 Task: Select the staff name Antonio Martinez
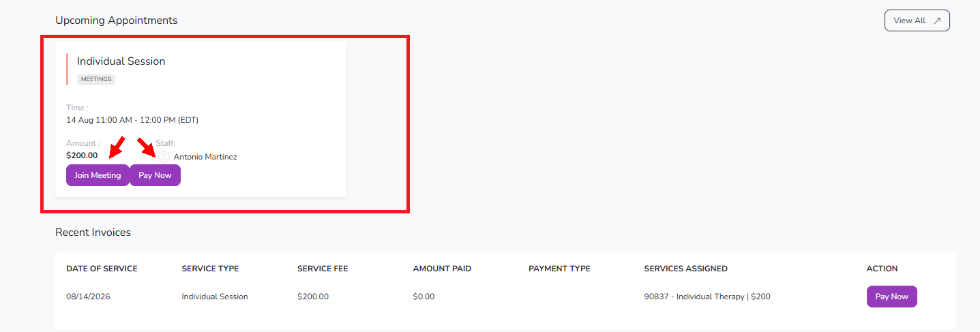[205, 157]
